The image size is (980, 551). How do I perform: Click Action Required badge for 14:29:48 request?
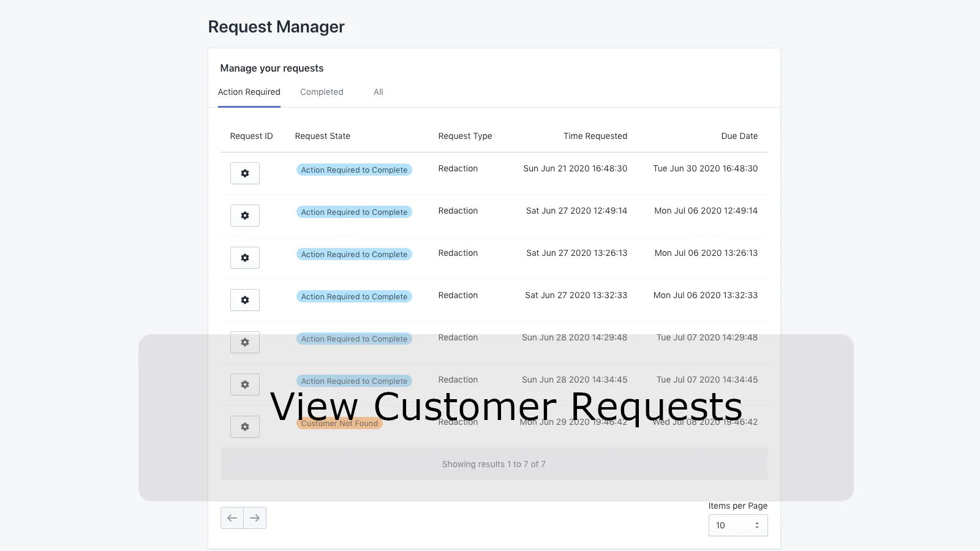354,339
